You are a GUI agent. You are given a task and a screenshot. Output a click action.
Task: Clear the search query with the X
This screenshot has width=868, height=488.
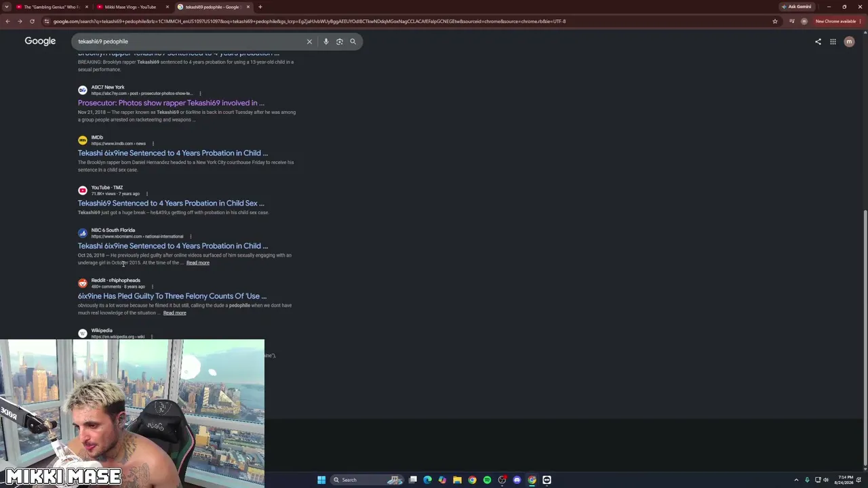pos(309,41)
